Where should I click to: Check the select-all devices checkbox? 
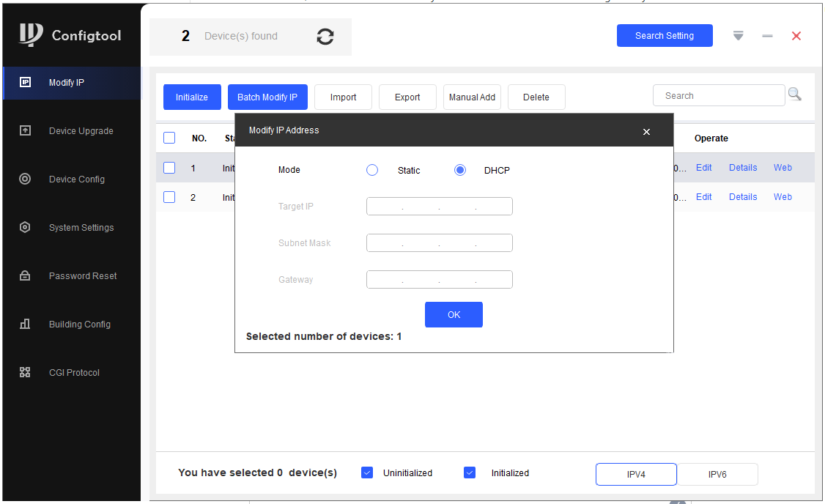(169, 138)
